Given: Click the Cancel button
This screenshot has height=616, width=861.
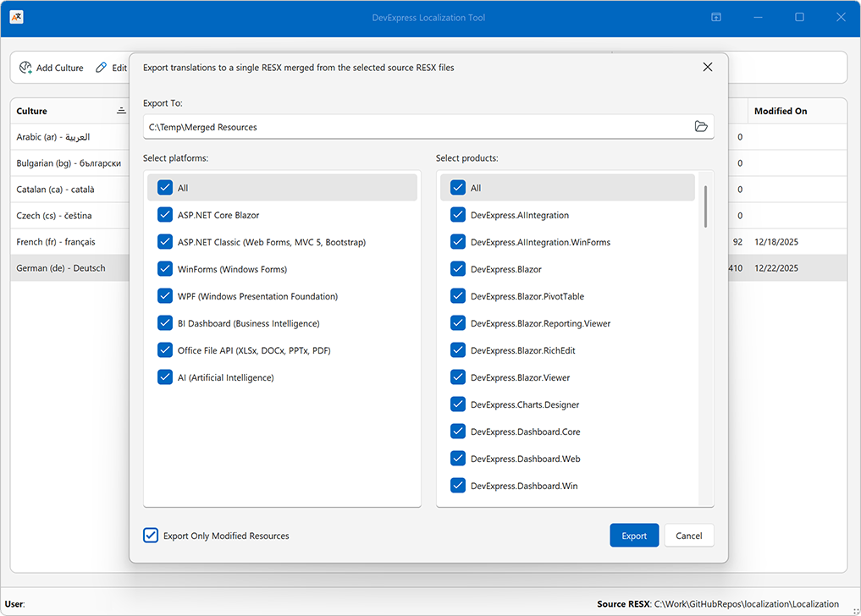Looking at the screenshot, I should click(688, 535).
